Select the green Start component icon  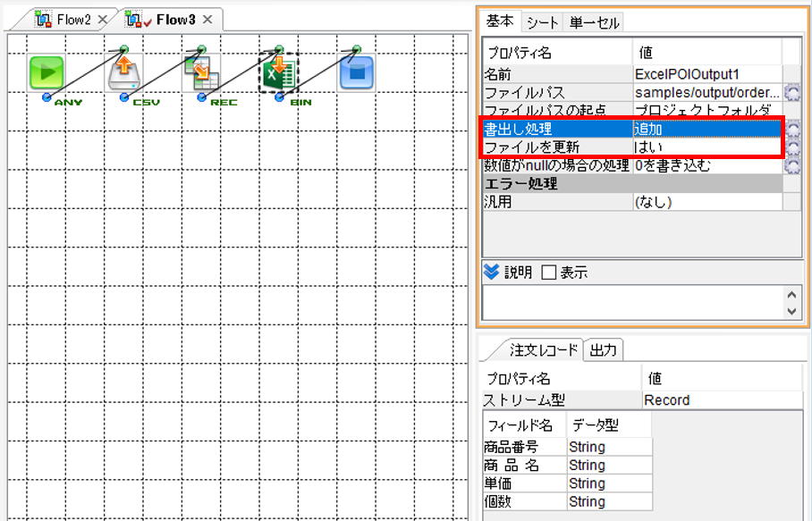coord(47,72)
